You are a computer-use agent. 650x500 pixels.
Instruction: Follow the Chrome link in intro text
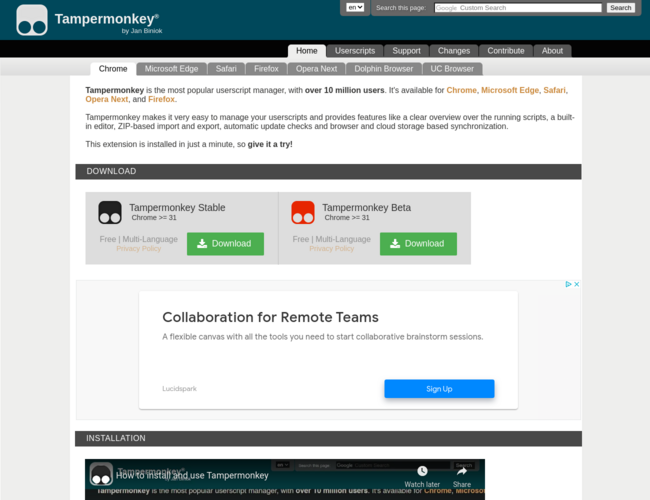click(x=461, y=90)
